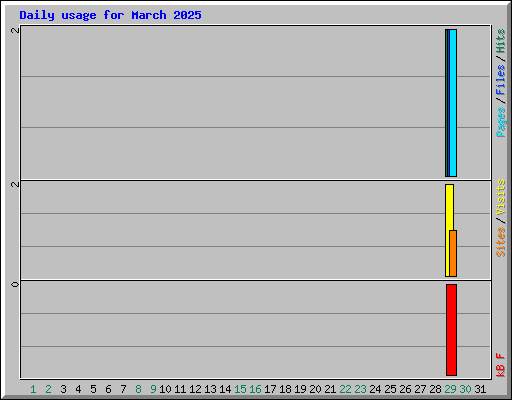Click the top chart's '2' scale value
The height and width of the screenshot is (400, 512).
[x=15, y=30]
